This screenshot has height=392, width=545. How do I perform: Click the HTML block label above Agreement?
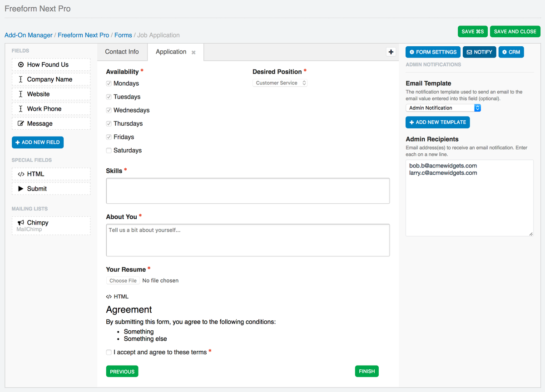[117, 297]
